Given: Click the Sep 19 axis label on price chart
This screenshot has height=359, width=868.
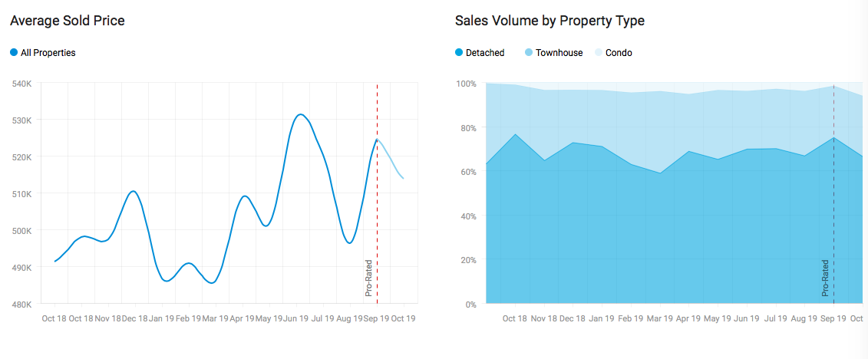Looking at the screenshot, I should pos(376,318).
